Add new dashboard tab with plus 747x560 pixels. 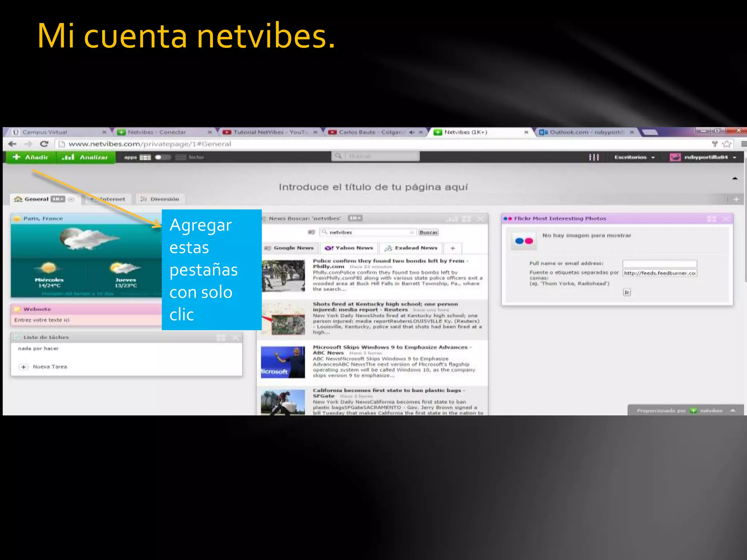(736, 199)
